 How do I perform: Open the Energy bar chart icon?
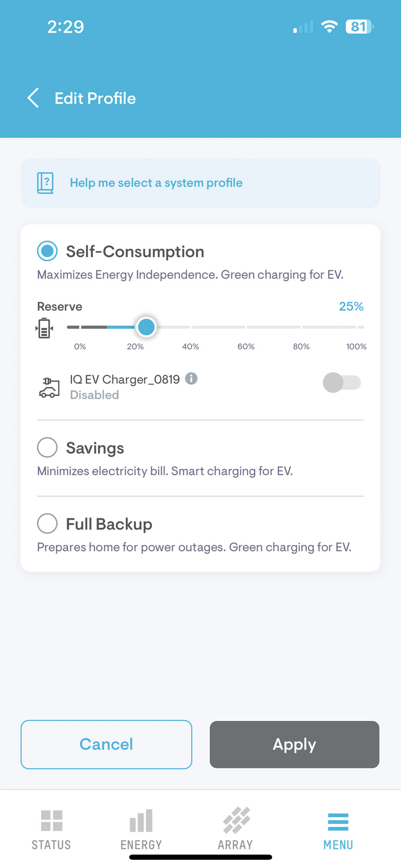pyautogui.click(x=141, y=821)
